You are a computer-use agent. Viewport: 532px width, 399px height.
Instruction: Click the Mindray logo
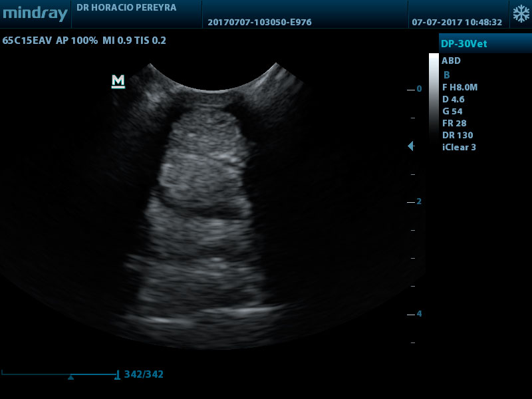(35, 14)
